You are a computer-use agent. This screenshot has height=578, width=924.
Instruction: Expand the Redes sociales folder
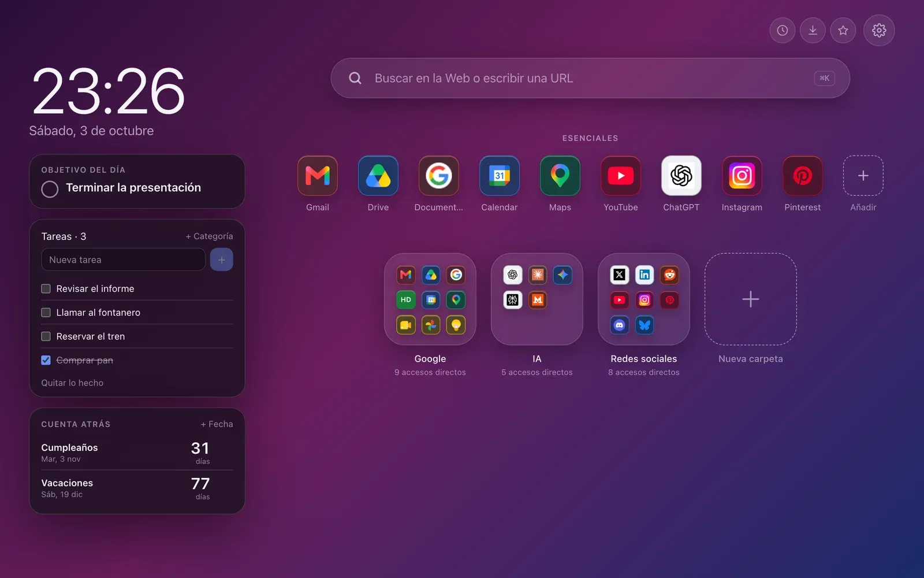pos(644,299)
